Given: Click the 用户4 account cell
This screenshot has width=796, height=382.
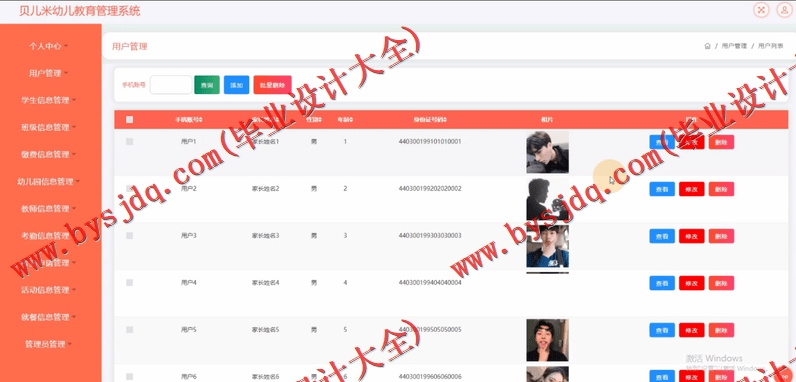Looking at the screenshot, I should coord(188,282).
